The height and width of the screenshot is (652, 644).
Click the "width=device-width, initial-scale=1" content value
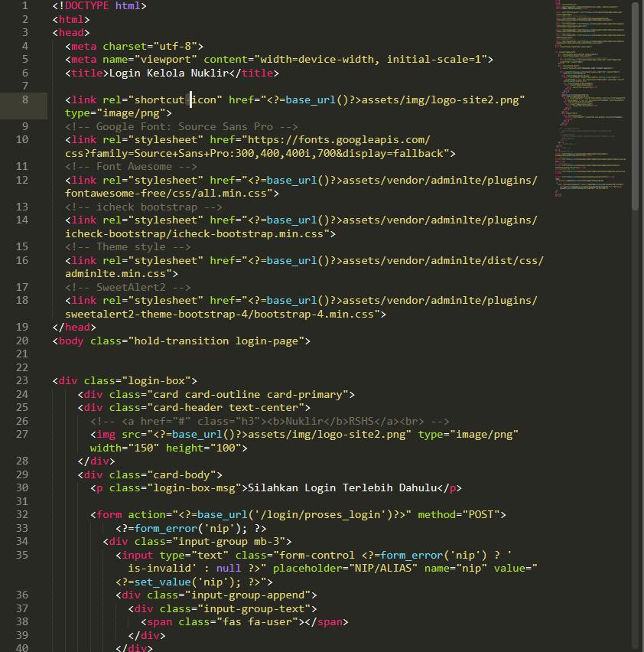coord(371,60)
